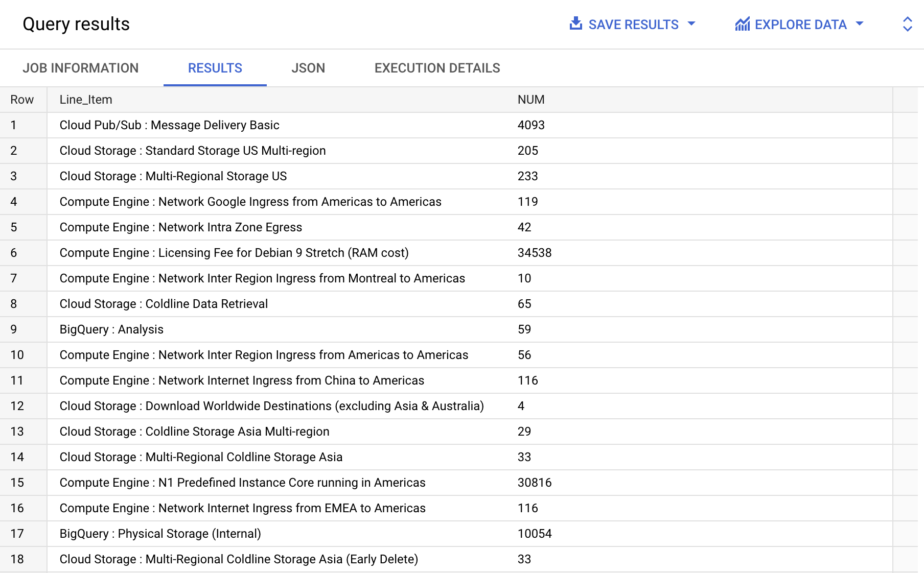This screenshot has width=924, height=573.
Task: Click the NUM column header
Action: pos(531,100)
